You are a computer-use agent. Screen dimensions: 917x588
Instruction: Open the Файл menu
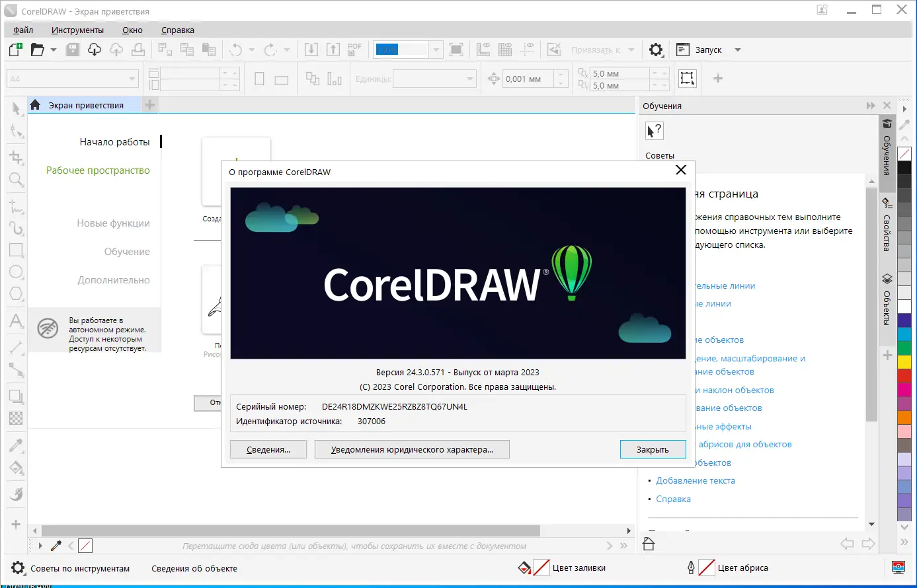coord(23,30)
